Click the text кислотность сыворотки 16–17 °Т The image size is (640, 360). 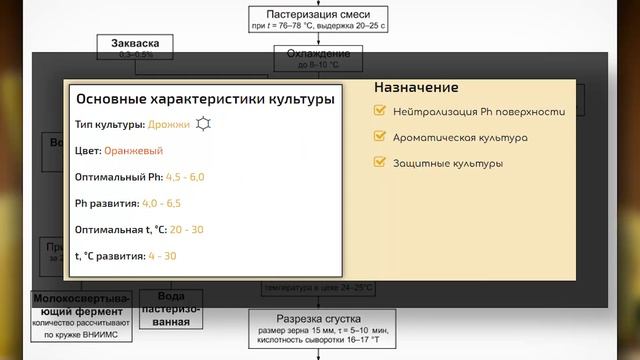click(318, 340)
